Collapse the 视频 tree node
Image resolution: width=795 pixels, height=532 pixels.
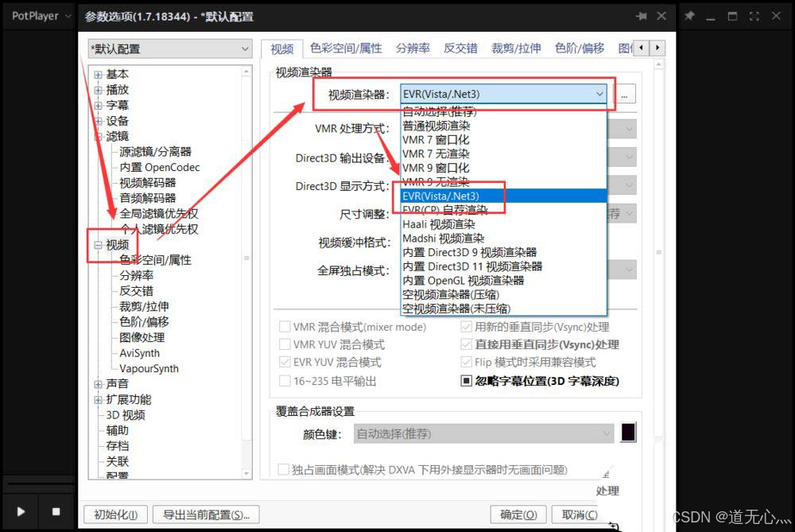point(98,245)
